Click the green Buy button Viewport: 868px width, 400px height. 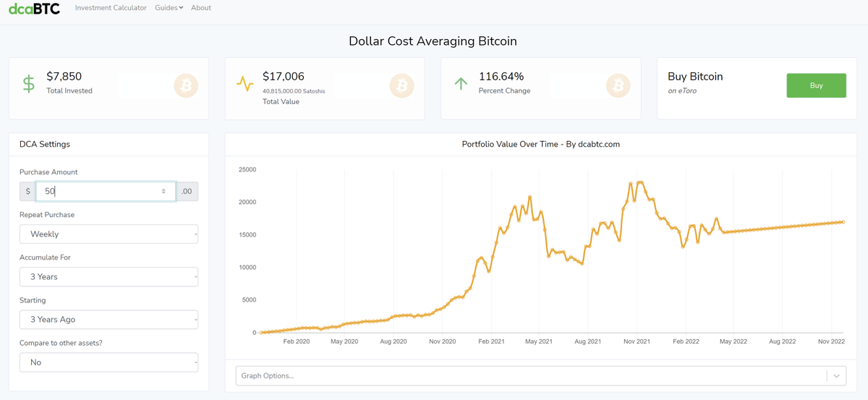click(x=816, y=85)
